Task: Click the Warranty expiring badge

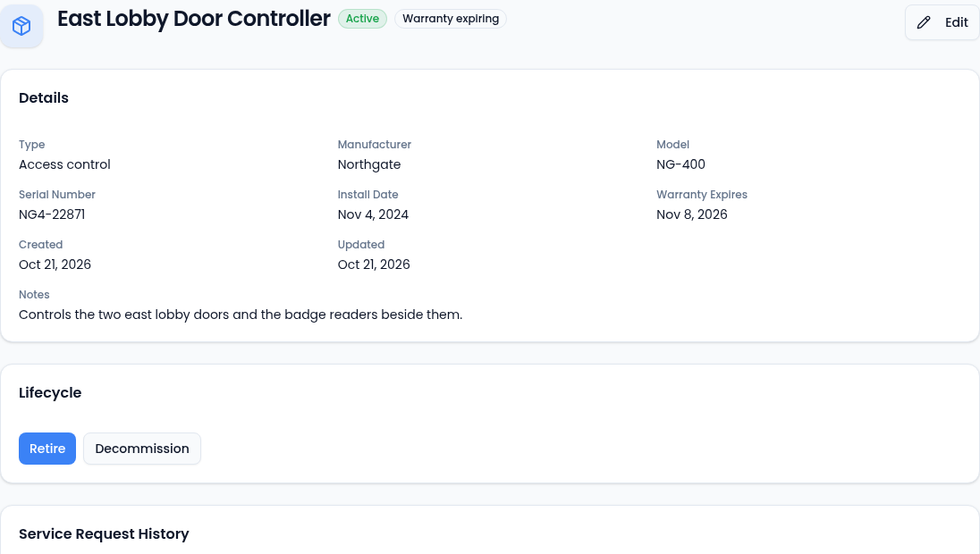Action: pyautogui.click(x=451, y=19)
